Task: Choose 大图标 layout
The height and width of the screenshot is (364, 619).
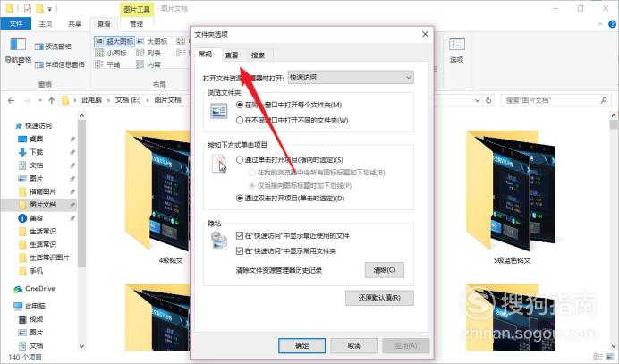Action: pos(152,41)
